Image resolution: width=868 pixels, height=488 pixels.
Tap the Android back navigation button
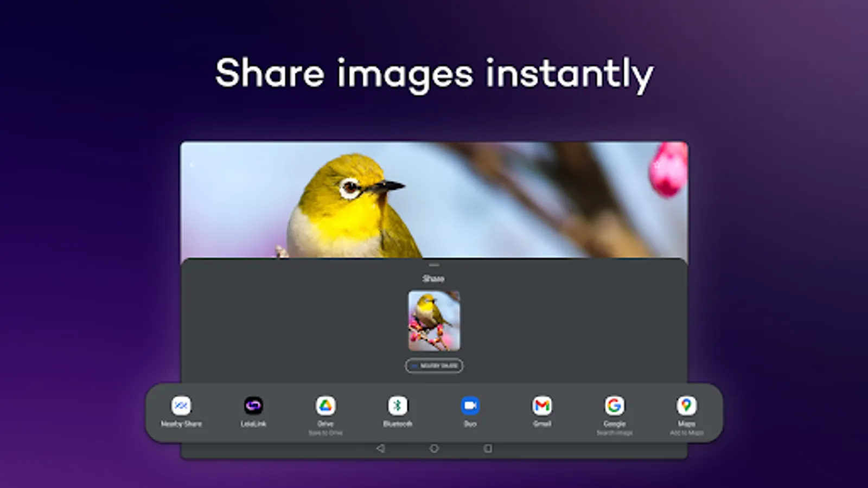pos(380,448)
